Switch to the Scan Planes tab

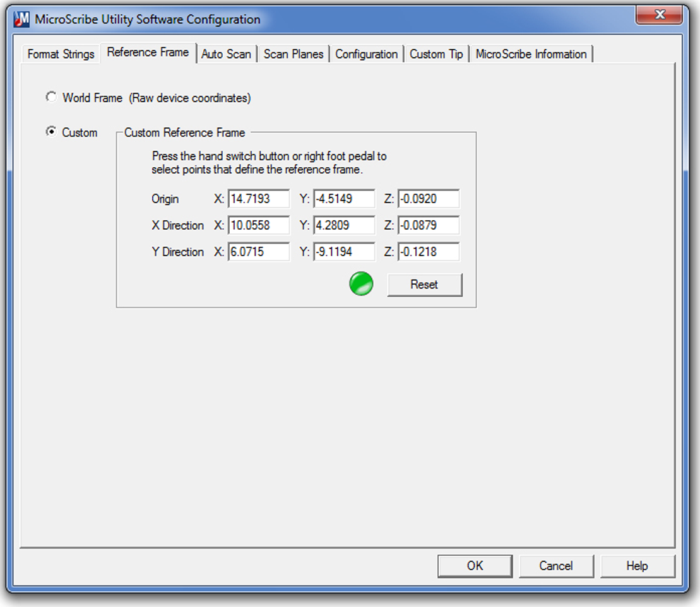pyautogui.click(x=294, y=54)
